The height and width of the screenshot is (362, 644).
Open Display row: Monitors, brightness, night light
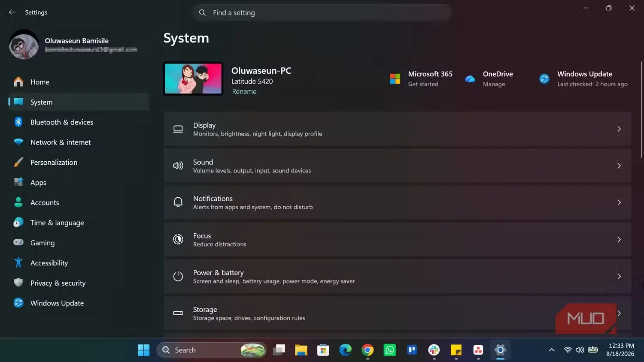click(398, 129)
